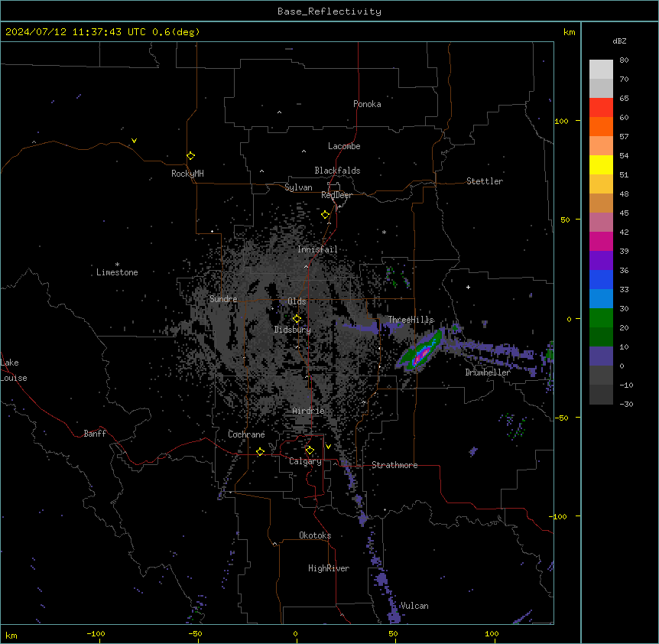Click the Sundre town label
The width and height of the screenshot is (659, 644).
point(223,299)
